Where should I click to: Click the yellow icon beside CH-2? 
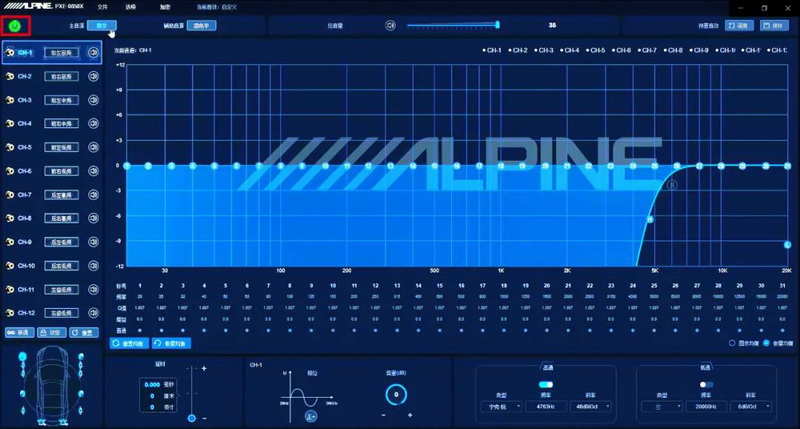coord(10,77)
